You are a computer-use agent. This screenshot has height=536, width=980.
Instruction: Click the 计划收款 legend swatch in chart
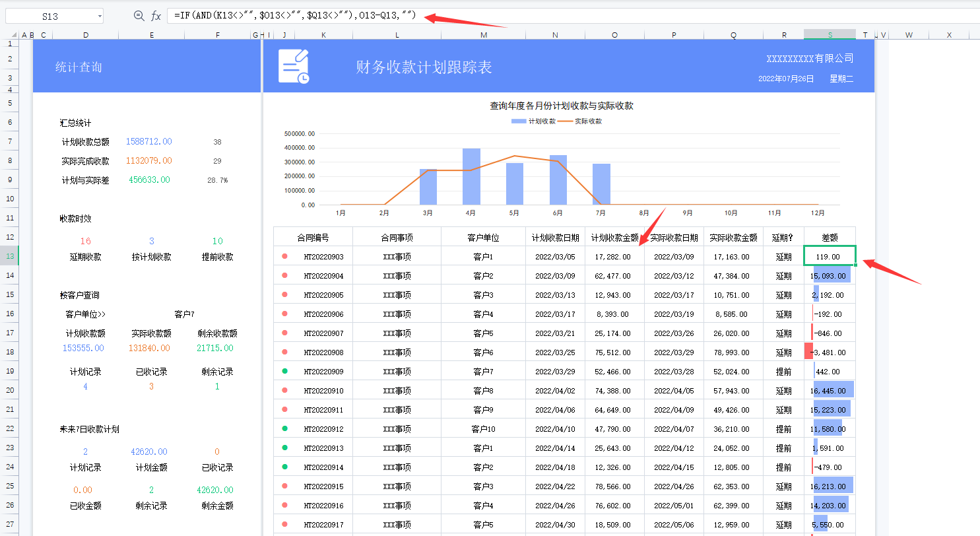click(519, 121)
